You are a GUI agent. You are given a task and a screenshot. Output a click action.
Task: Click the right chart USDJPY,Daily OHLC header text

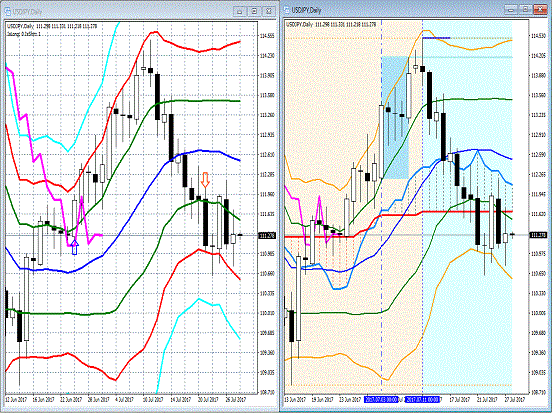[x=331, y=25]
